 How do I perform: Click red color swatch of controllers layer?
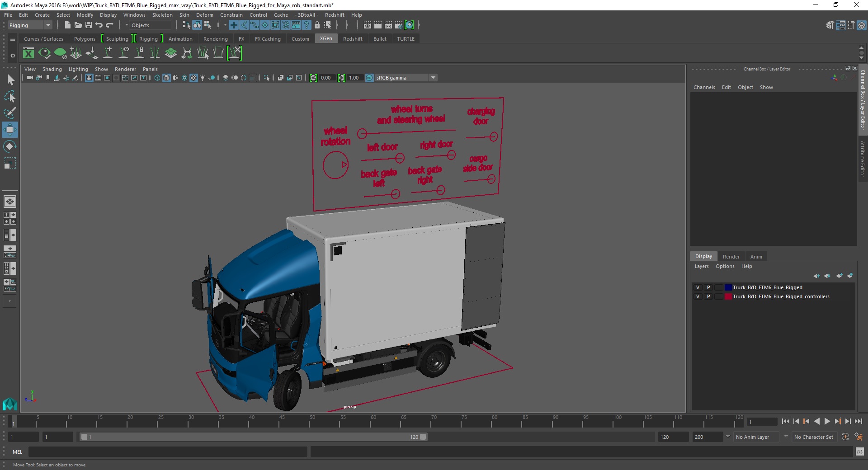pyautogui.click(x=728, y=296)
